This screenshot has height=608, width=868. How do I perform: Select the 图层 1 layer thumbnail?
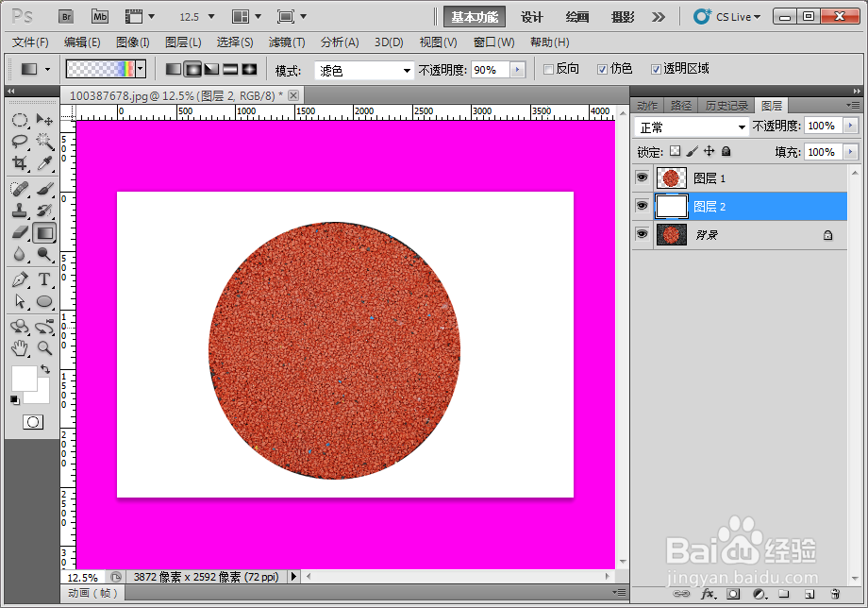pyautogui.click(x=672, y=177)
